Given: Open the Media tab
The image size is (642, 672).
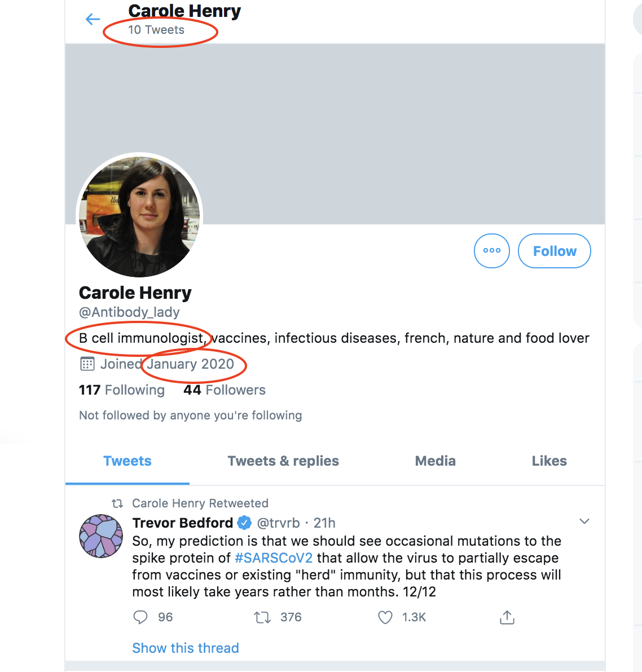Looking at the screenshot, I should click(435, 461).
